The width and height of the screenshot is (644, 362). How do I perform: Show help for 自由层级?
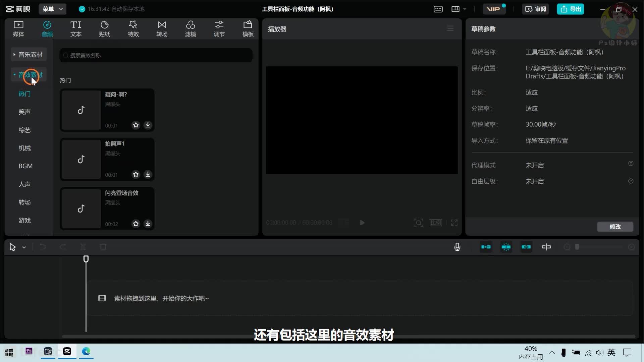pos(631,181)
